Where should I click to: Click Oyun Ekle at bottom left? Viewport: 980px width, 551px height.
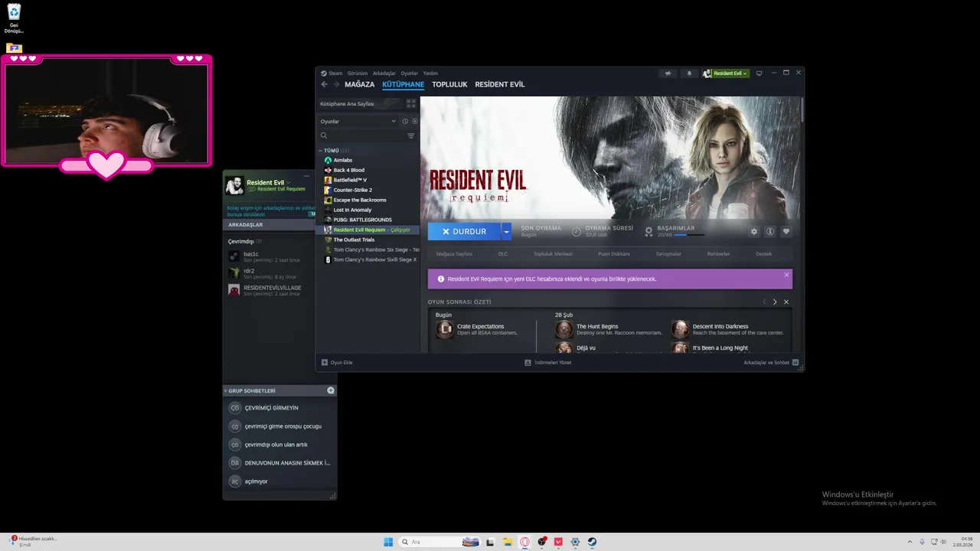pyautogui.click(x=337, y=363)
